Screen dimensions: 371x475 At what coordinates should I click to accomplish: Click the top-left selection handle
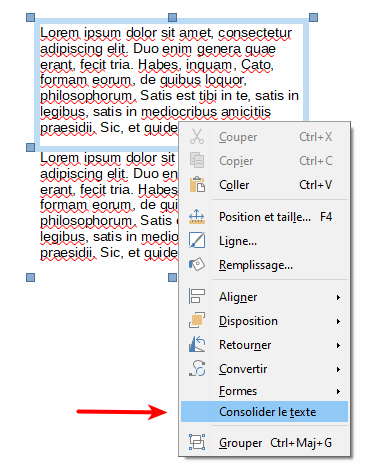tap(31, 17)
